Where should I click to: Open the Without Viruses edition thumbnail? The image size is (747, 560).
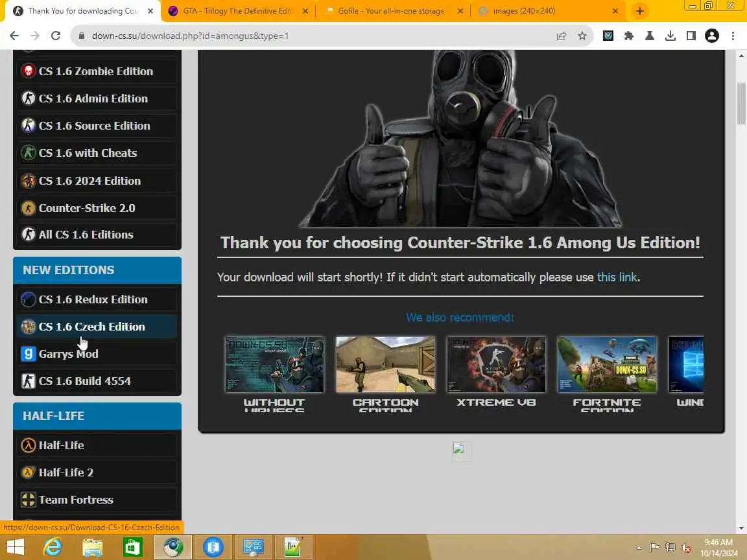pos(274,365)
